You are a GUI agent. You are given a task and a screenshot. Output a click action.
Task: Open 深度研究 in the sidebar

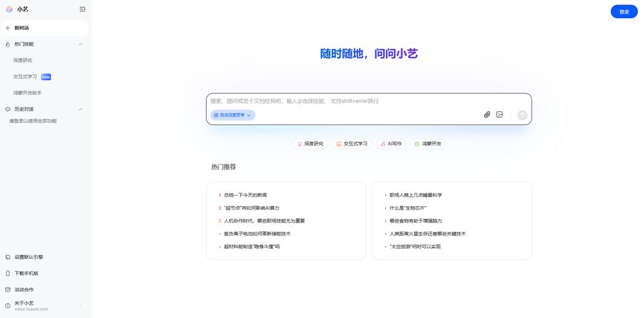[x=23, y=61]
